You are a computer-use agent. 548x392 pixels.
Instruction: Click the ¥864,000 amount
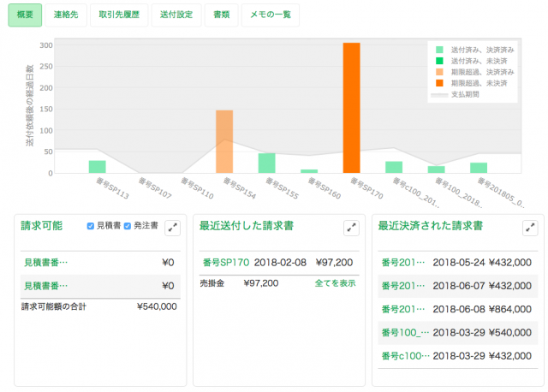pos(510,309)
